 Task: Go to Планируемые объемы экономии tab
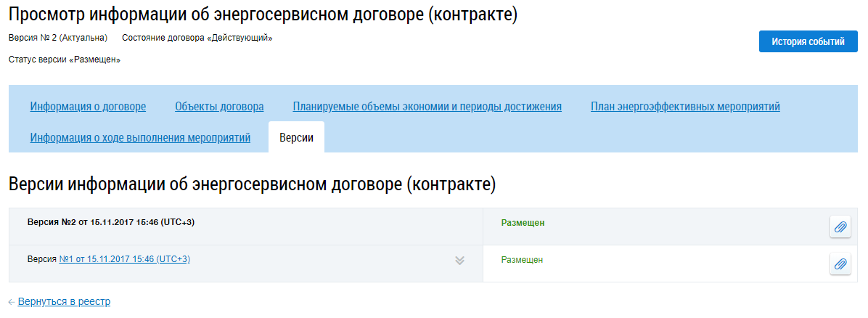pyautogui.click(x=427, y=107)
